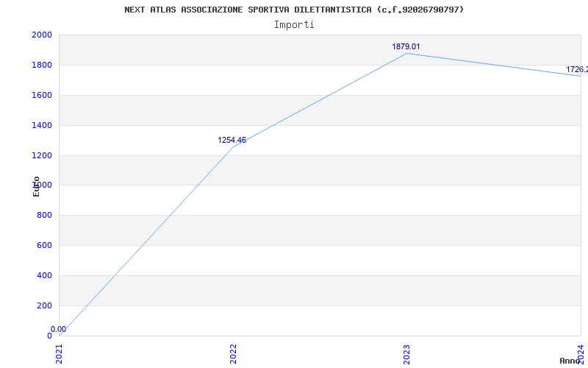Click the 800 y-axis value
Viewport: 588px width, 368px height.
click(x=44, y=215)
